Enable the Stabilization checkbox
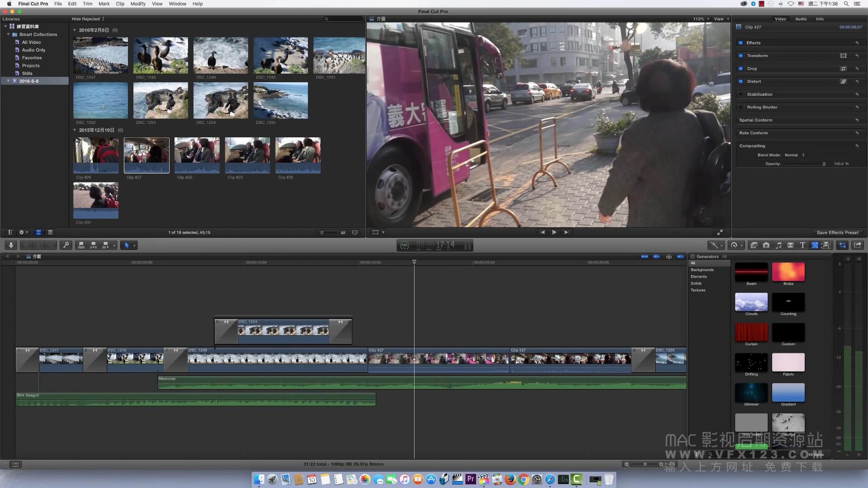Screen dimensions: 868x488 (741, 94)
